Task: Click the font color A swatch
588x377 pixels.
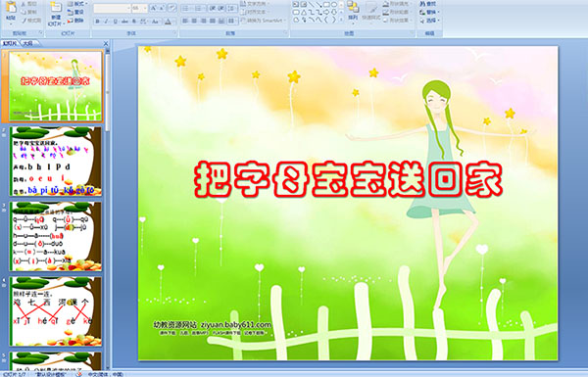Action: [x=169, y=22]
